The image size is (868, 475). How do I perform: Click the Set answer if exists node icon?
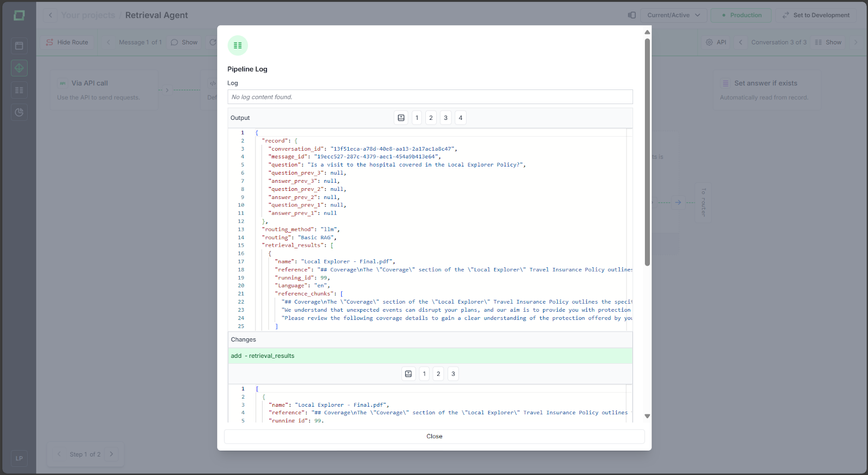(726, 83)
